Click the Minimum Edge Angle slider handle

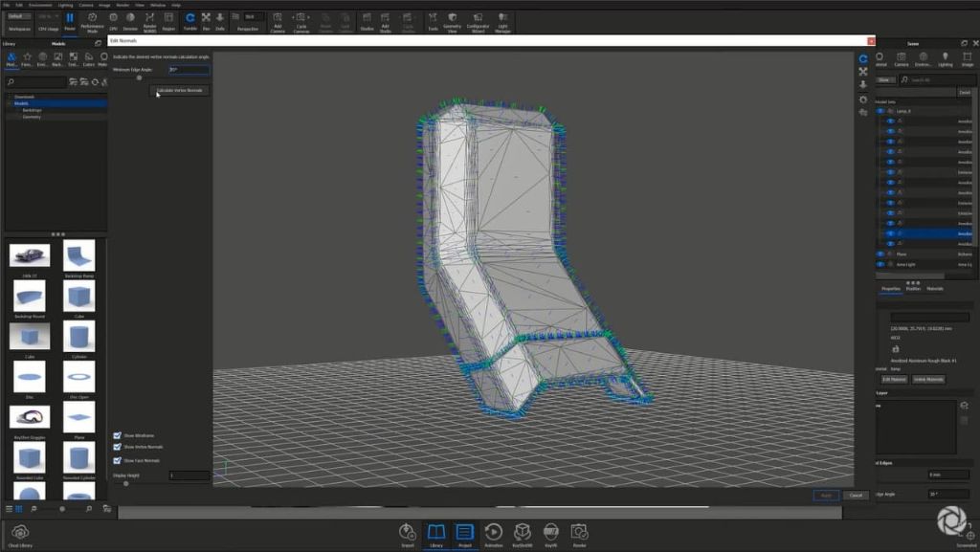pyautogui.click(x=139, y=78)
